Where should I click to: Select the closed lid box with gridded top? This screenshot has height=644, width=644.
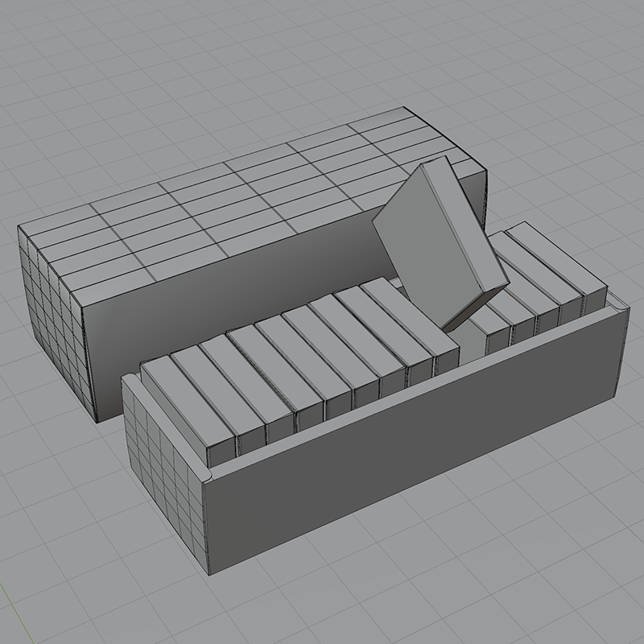(x=252, y=265)
